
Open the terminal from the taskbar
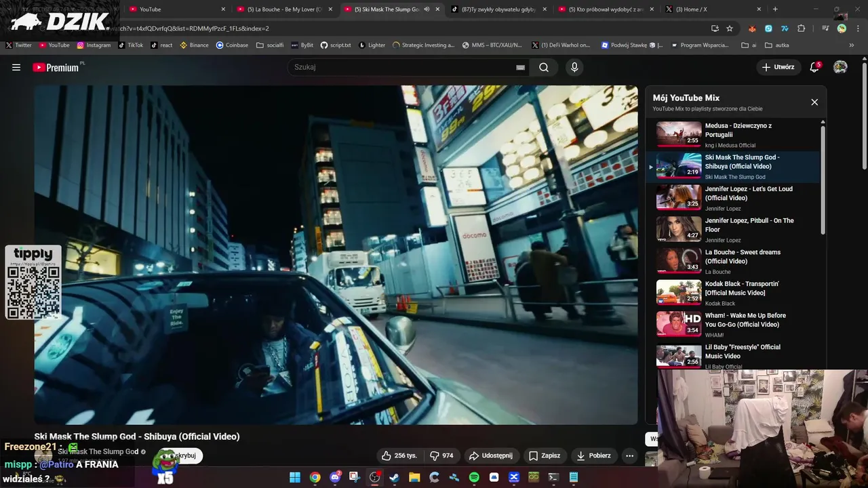[x=553, y=477]
